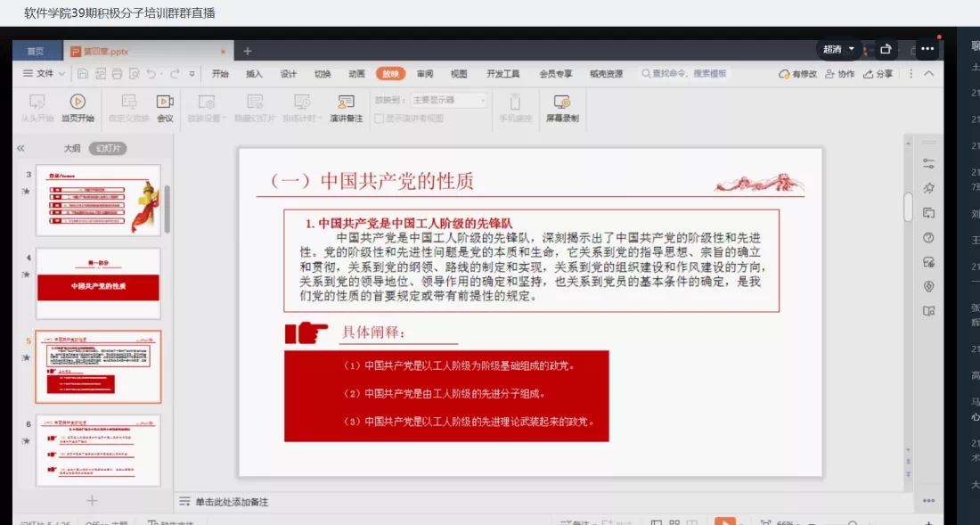
Task: Enable 显示演讲者视图 checkbox
Action: click(380, 118)
